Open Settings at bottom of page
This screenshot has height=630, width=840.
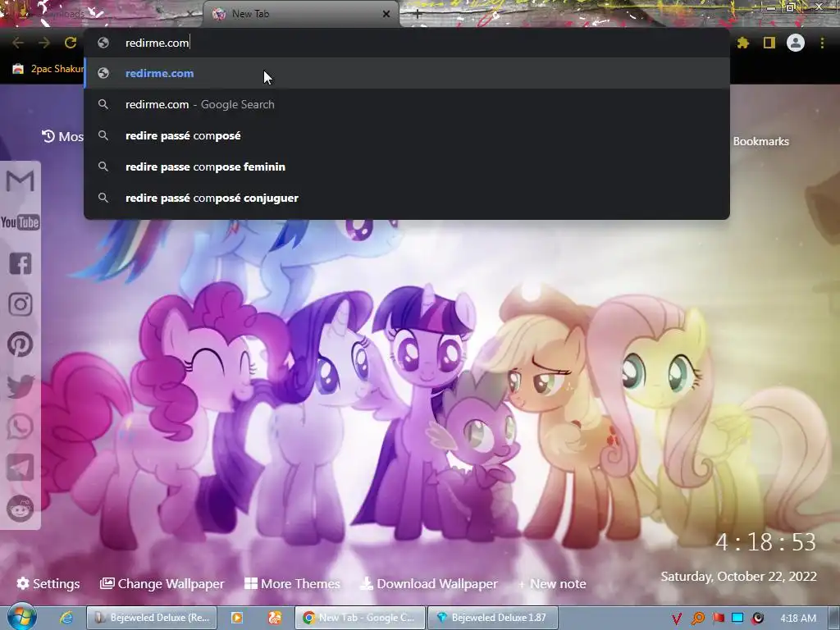[x=48, y=583]
